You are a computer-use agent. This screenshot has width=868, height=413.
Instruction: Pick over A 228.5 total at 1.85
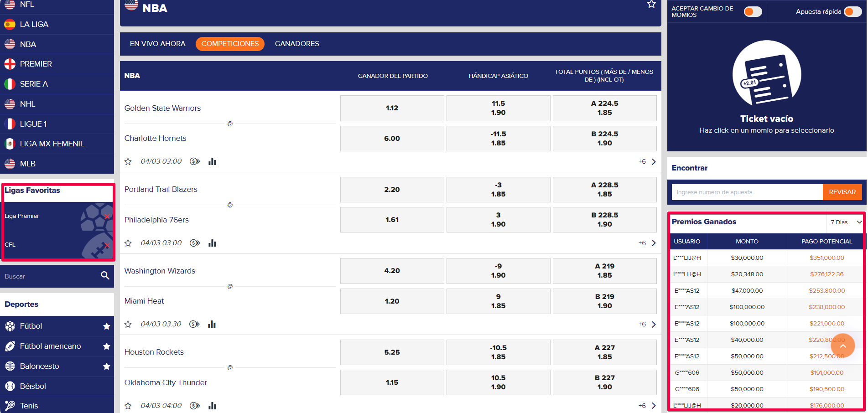(x=604, y=190)
